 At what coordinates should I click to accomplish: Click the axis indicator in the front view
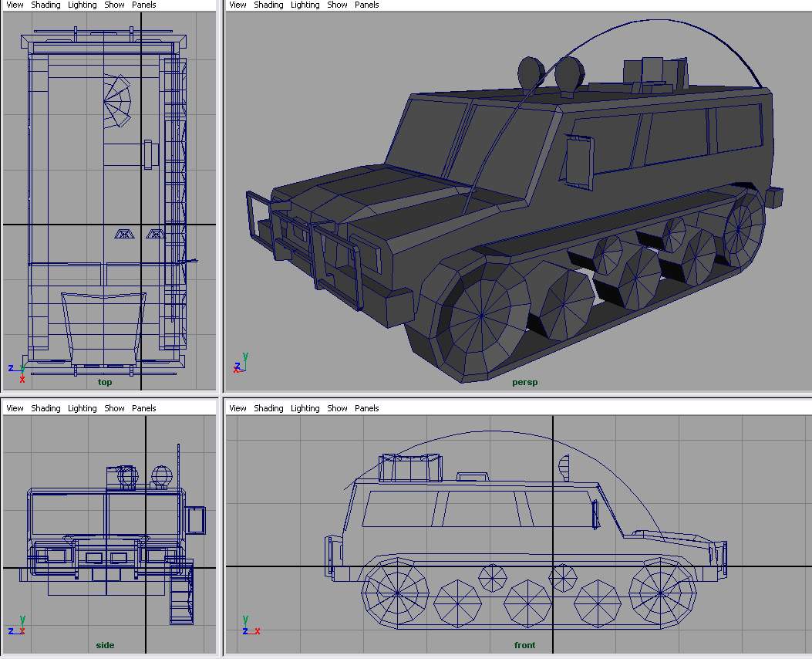pos(248,626)
